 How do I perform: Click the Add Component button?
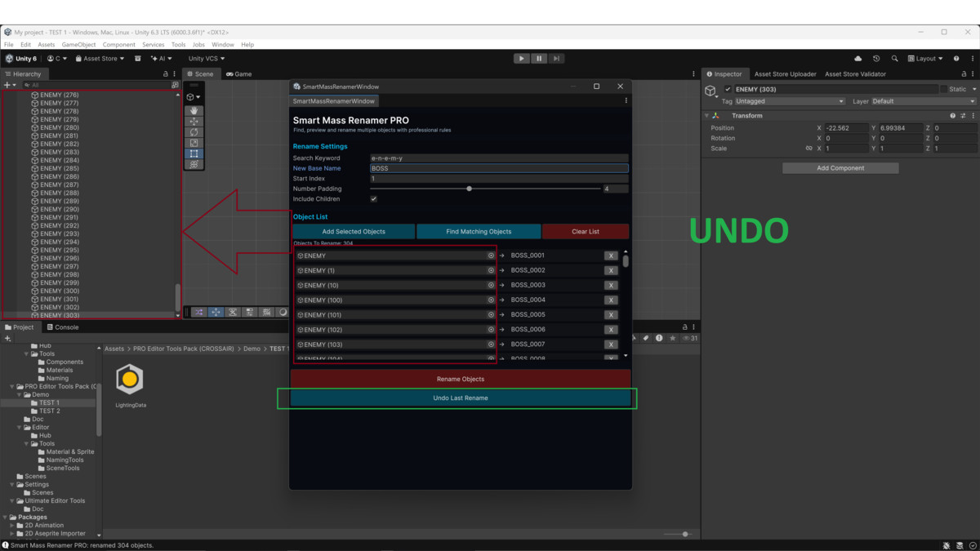point(840,168)
